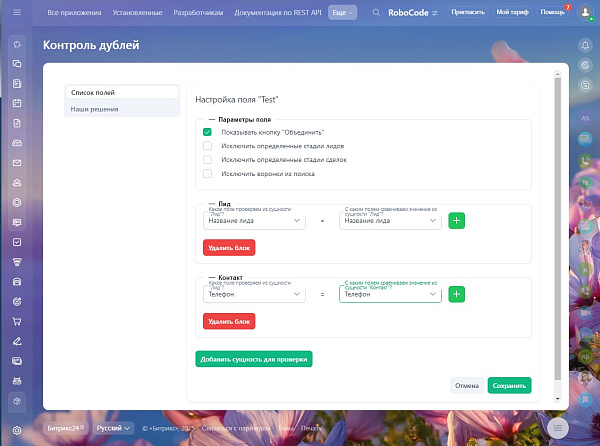
Task: Open the mail envelope icon in the sidebar
Action: (x=17, y=163)
